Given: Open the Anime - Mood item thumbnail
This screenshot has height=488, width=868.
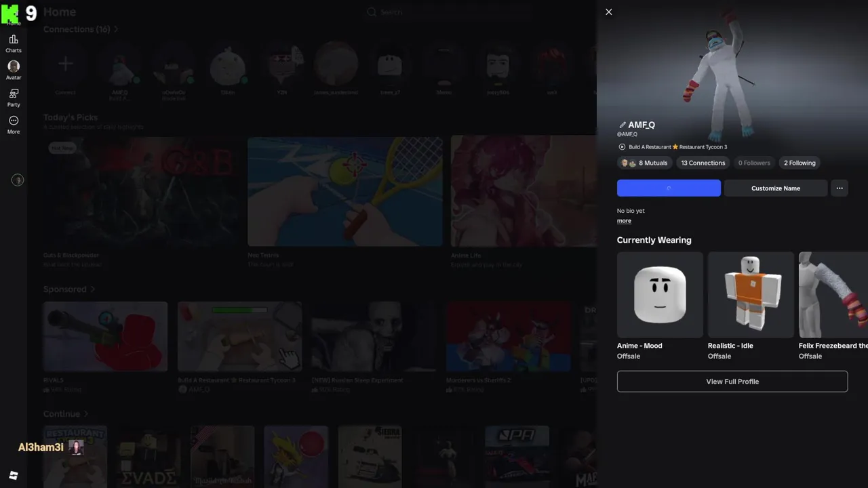Looking at the screenshot, I should 660,295.
